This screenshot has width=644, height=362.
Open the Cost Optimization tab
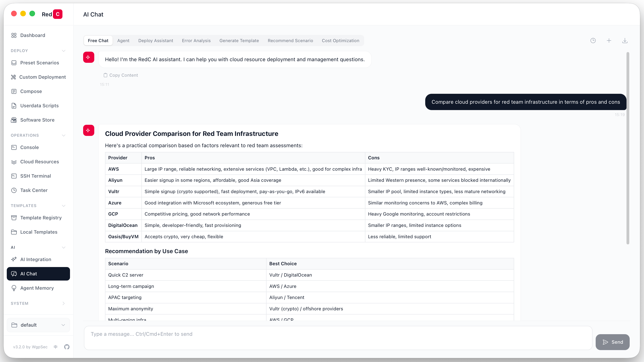pyautogui.click(x=340, y=41)
